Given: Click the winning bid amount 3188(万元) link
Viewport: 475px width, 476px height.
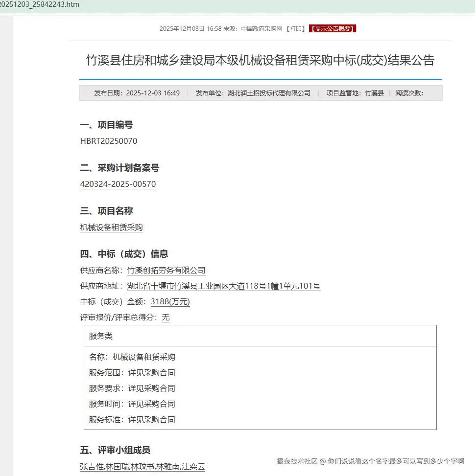Looking at the screenshot, I should click(x=170, y=302).
